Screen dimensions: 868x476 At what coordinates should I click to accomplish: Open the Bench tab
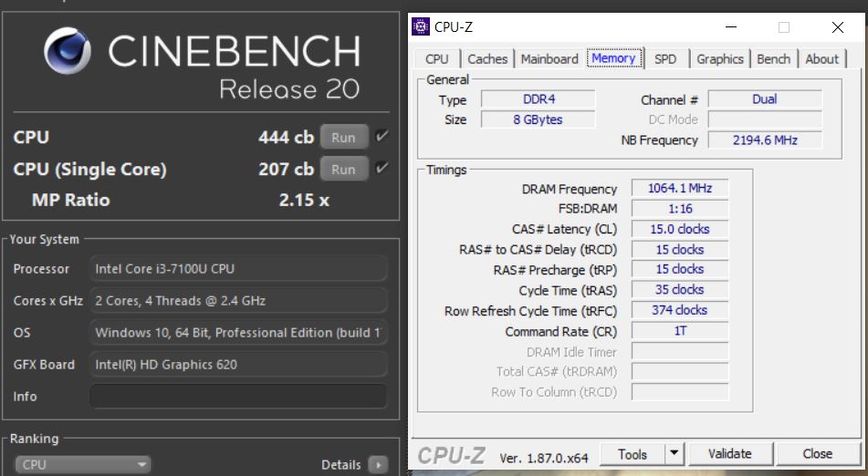click(x=773, y=59)
